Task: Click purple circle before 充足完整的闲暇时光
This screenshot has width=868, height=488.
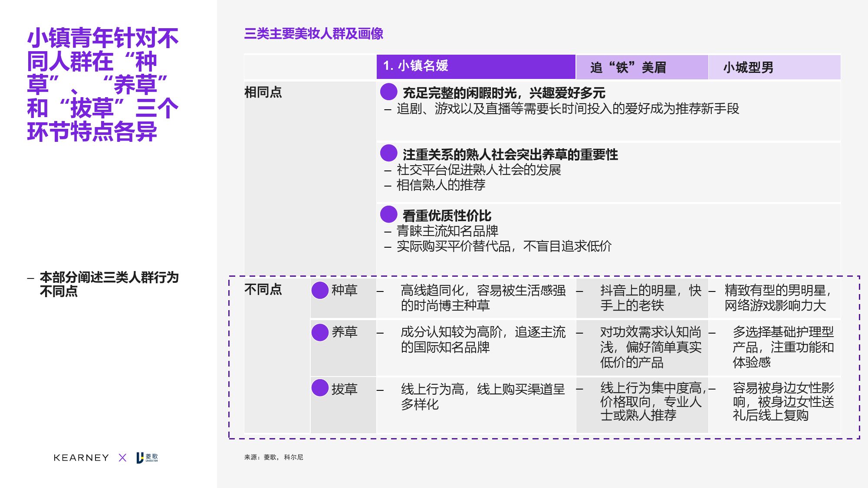Action: click(388, 92)
